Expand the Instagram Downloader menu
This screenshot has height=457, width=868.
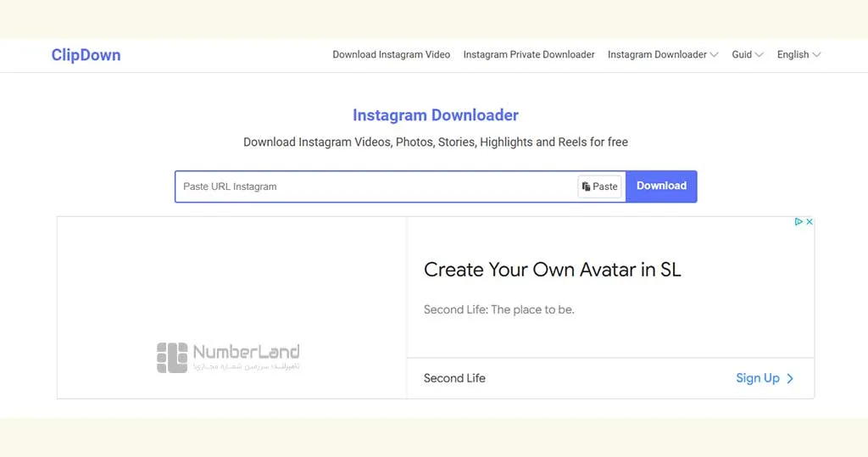coord(663,54)
